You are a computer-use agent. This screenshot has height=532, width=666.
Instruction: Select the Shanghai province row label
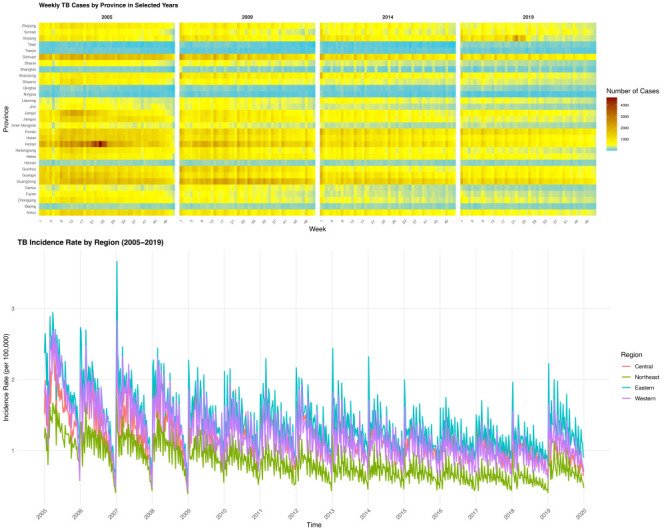(28, 70)
